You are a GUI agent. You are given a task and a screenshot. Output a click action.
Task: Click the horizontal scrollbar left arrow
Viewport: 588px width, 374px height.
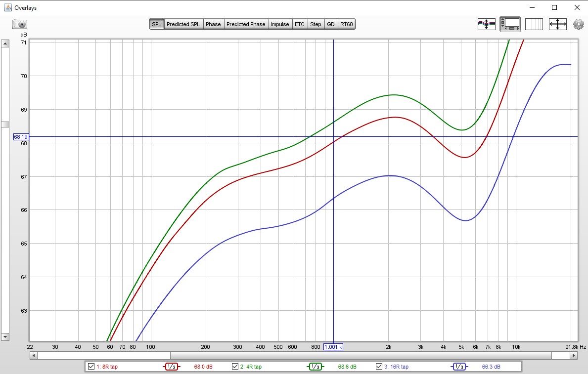point(34,355)
